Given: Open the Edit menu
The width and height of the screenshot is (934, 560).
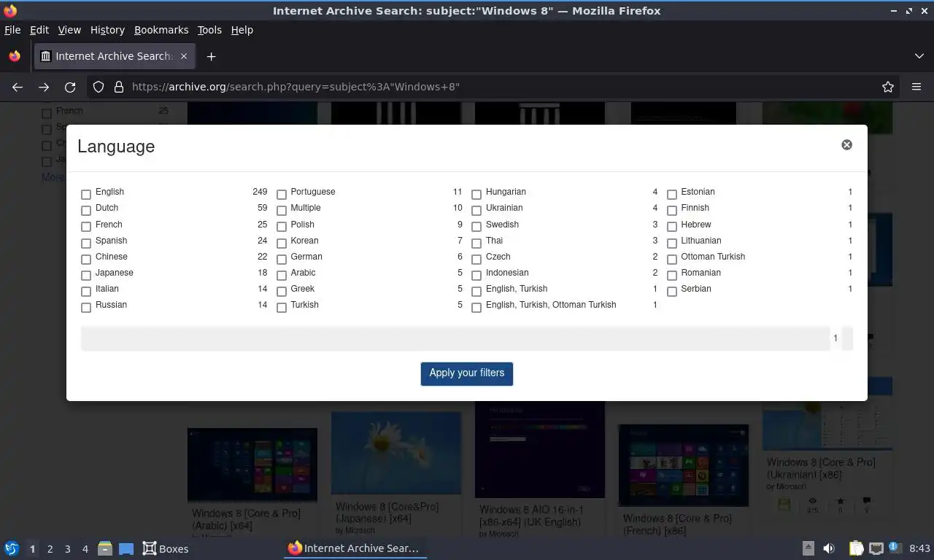Looking at the screenshot, I should coord(39,30).
